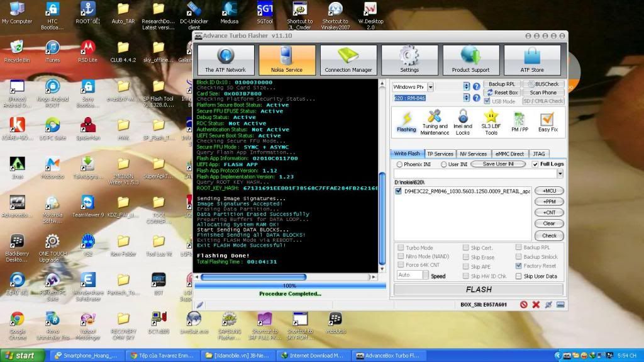
Task: Open Product Support
Action: tap(470, 60)
